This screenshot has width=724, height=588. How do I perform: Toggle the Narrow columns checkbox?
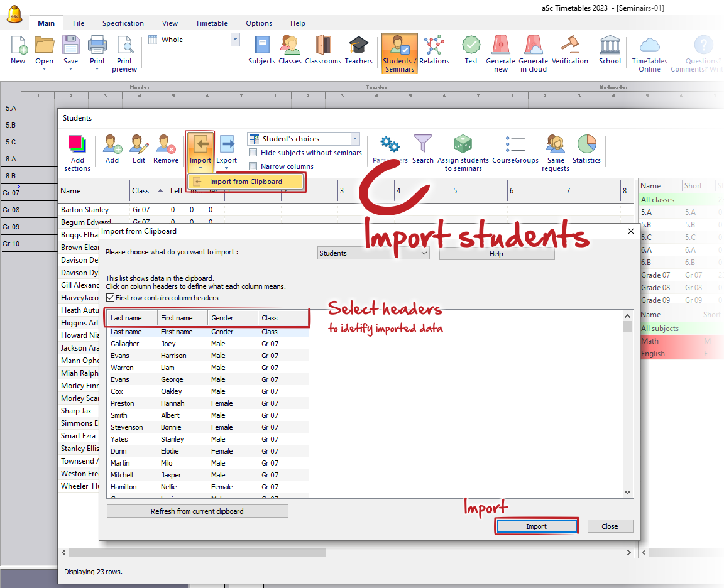(x=253, y=166)
